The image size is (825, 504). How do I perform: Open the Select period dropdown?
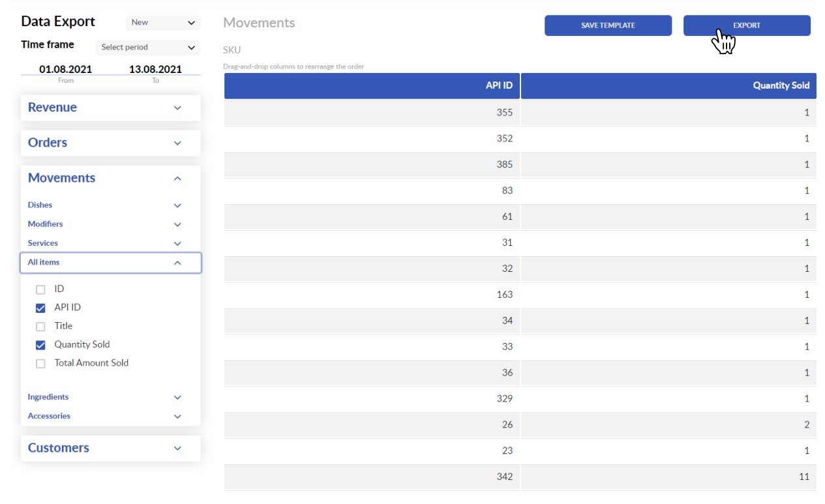click(x=148, y=47)
